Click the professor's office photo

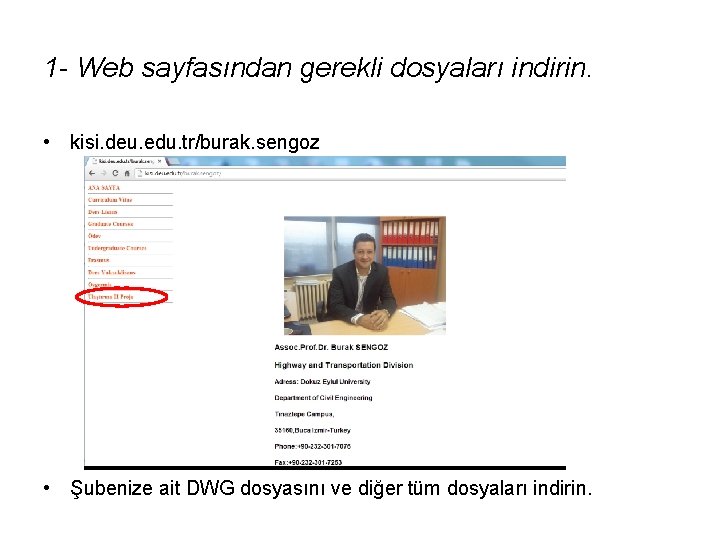coord(365,275)
